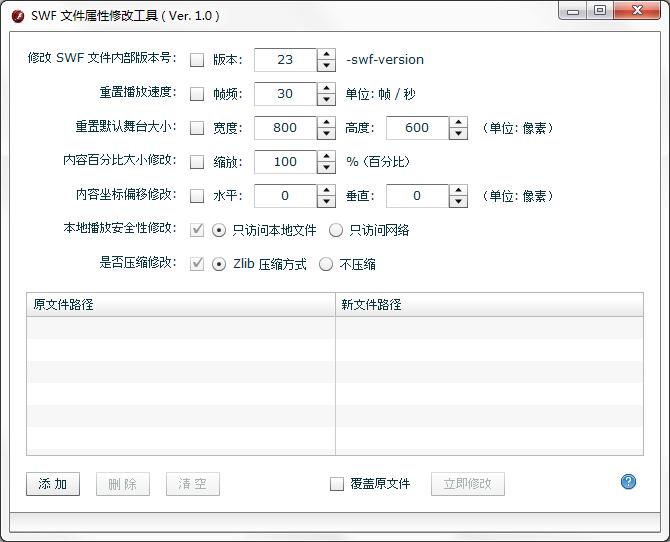The height and width of the screenshot is (542, 670).
Task: Increase the 宽度 width up arrow
Action: tap(326, 122)
